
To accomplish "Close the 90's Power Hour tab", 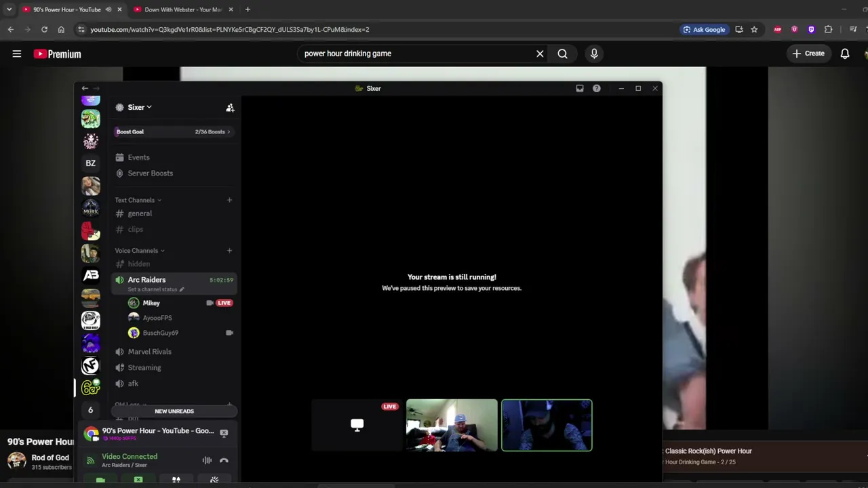I will (119, 9).
